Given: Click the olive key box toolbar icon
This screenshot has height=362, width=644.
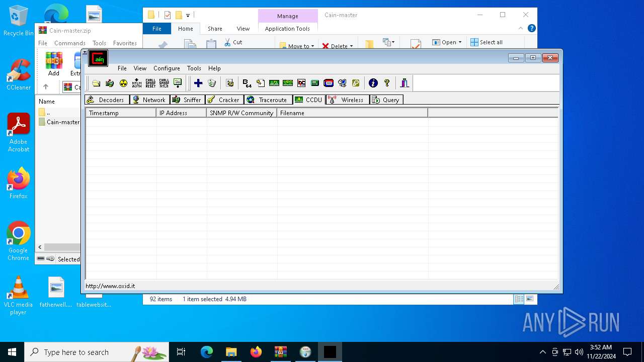Looking at the screenshot, I should (356, 83).
